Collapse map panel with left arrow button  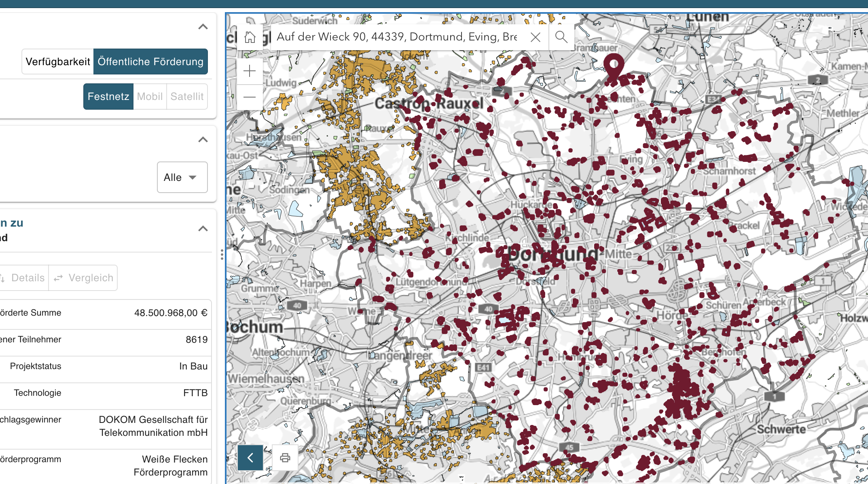(x=250, y=458)
